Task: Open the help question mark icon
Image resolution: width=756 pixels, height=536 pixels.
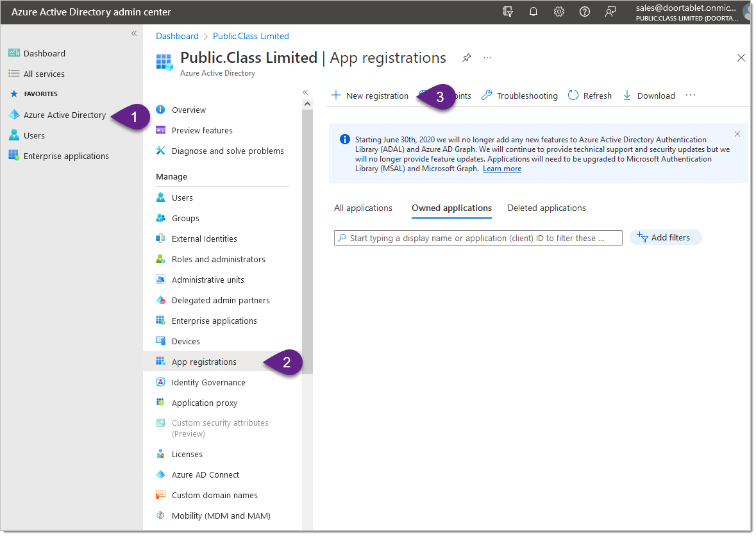Action: click(584, 12)
